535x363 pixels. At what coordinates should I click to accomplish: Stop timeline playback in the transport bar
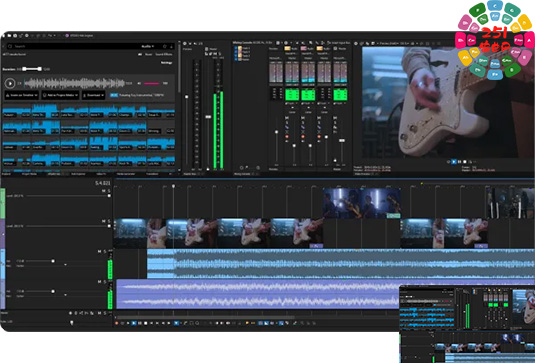(146, 323)
